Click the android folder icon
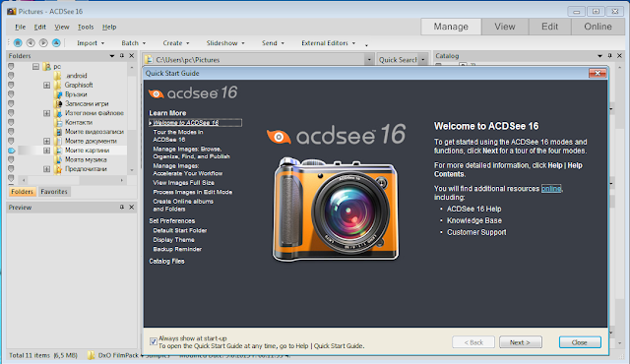The height and width of the screenshot is (364, 630). click(x=58, y=76)
